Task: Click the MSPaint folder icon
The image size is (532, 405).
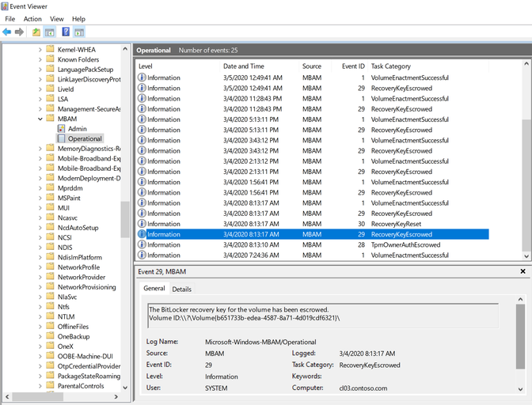Action: [x=50, y=198]
